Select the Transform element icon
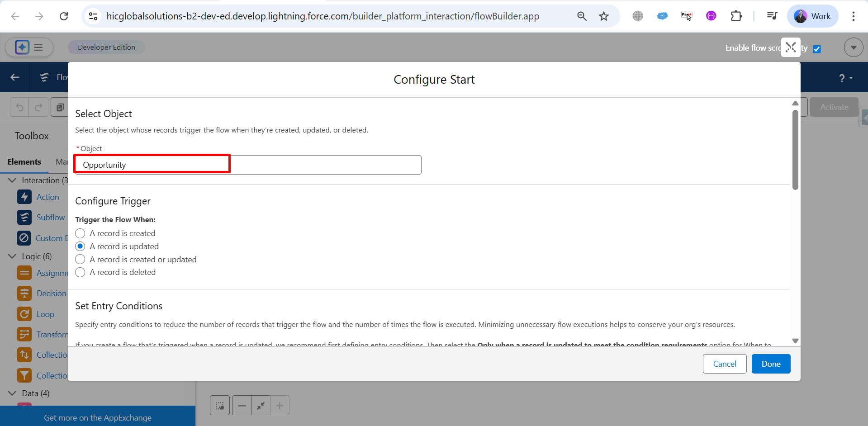The image size is (868, 426). 24,335
